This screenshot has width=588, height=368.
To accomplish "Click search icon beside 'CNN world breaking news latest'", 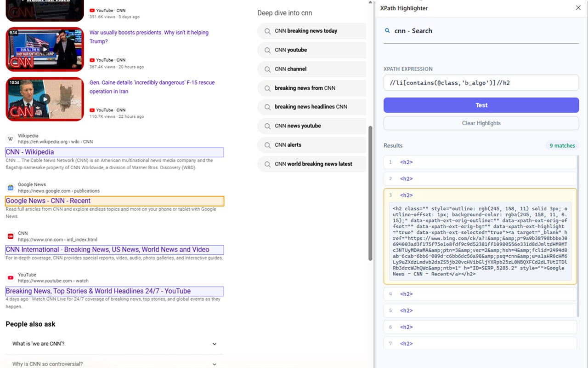I will [x=267, y=164].
